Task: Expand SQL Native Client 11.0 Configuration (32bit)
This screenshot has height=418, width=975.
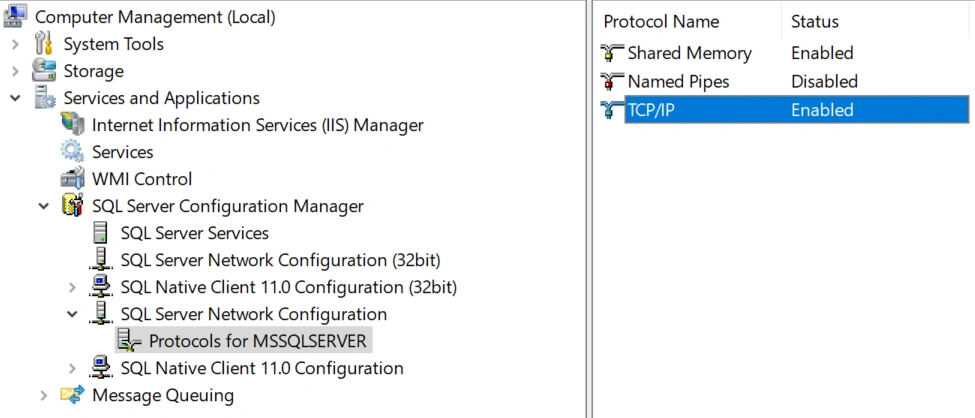Action: [73, 287]
